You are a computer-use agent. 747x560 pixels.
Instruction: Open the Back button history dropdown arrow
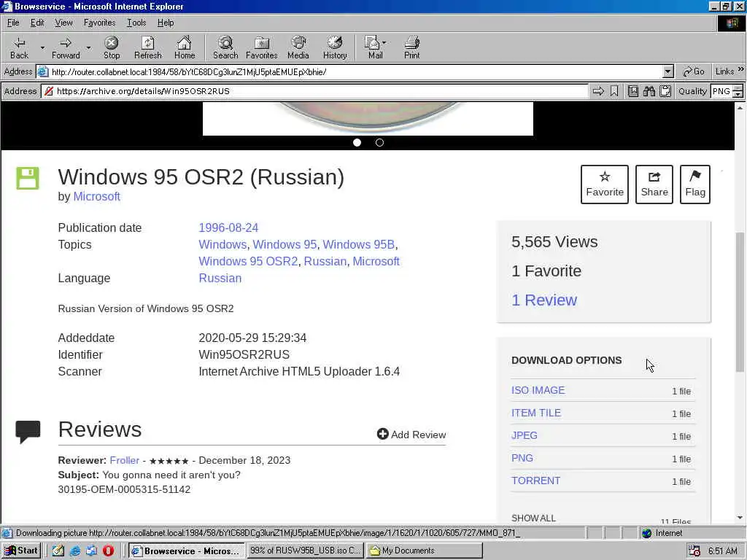(x=42, y=48)
